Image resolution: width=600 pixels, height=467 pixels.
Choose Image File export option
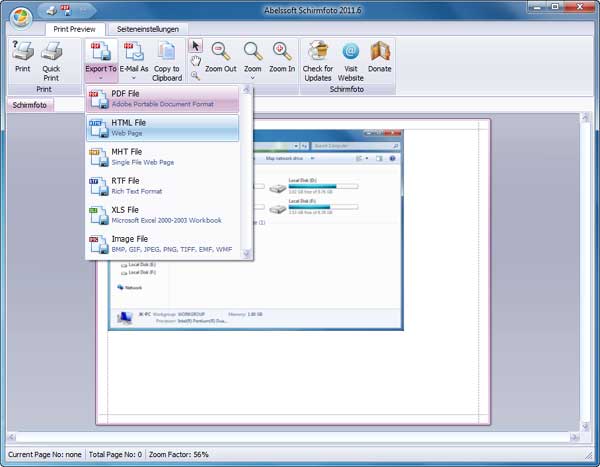tap(163, 244)
